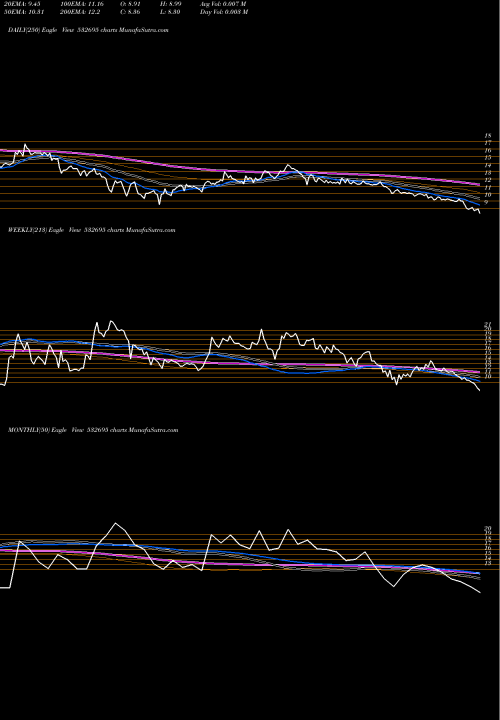Click the high price H: 8.99
This screenshot has height=720, width=500.
pyautogui.click(x=170, y=4)
